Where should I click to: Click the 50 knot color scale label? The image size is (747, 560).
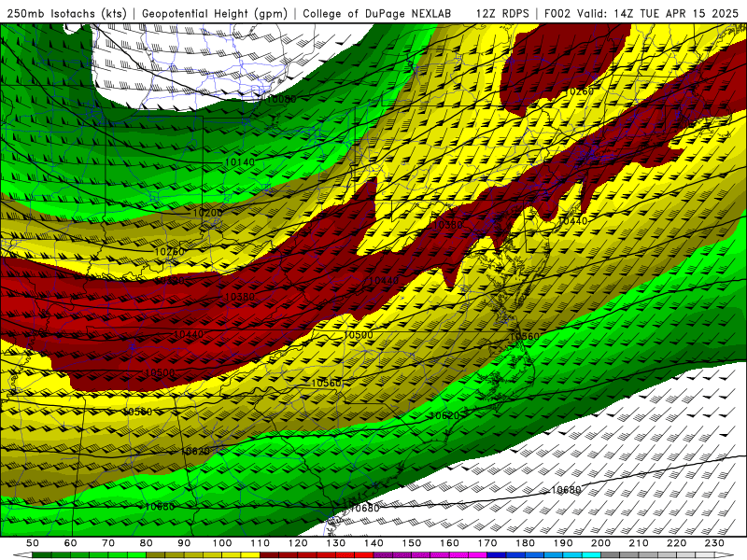33,543
